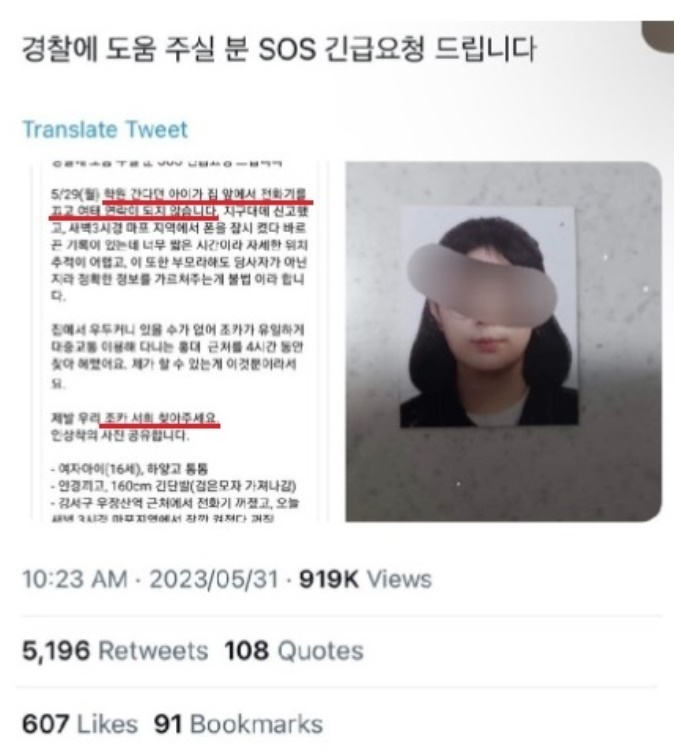Click the bullet line mentioning 16세
The image size is (681, 753).
(129, 468)
